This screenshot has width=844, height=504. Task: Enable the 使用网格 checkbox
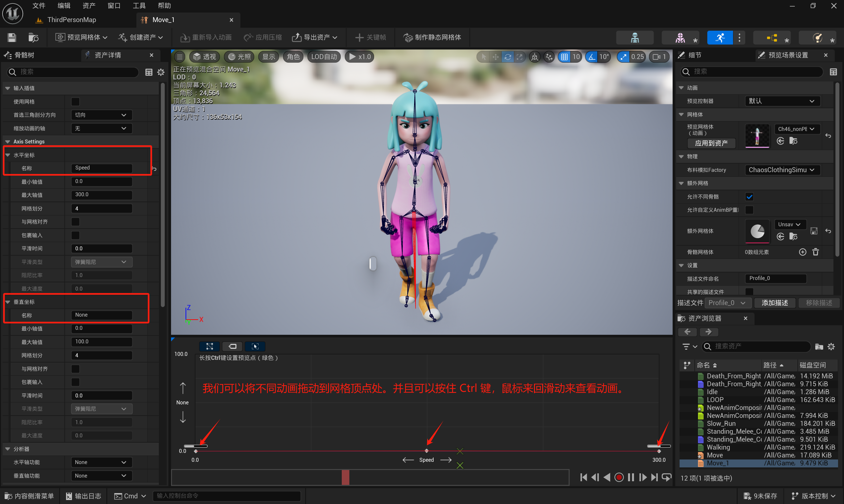(75, 102)
